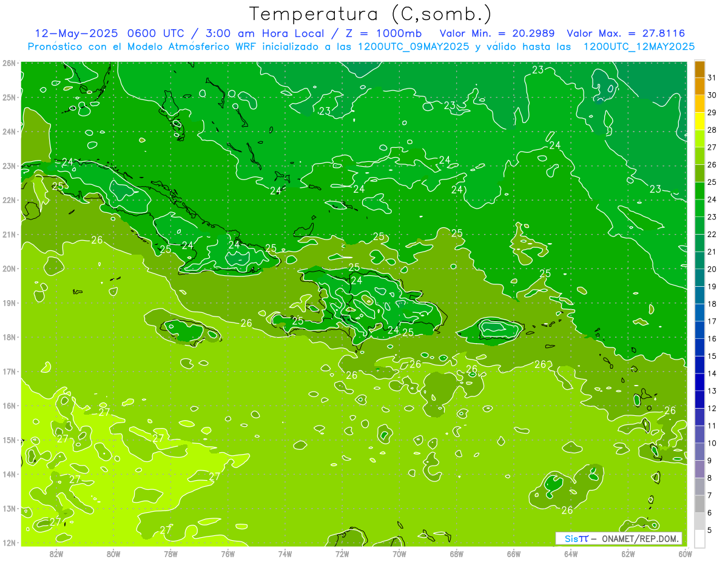
Task: Click the "18N" latitude axis label
Action: [8, 337]
